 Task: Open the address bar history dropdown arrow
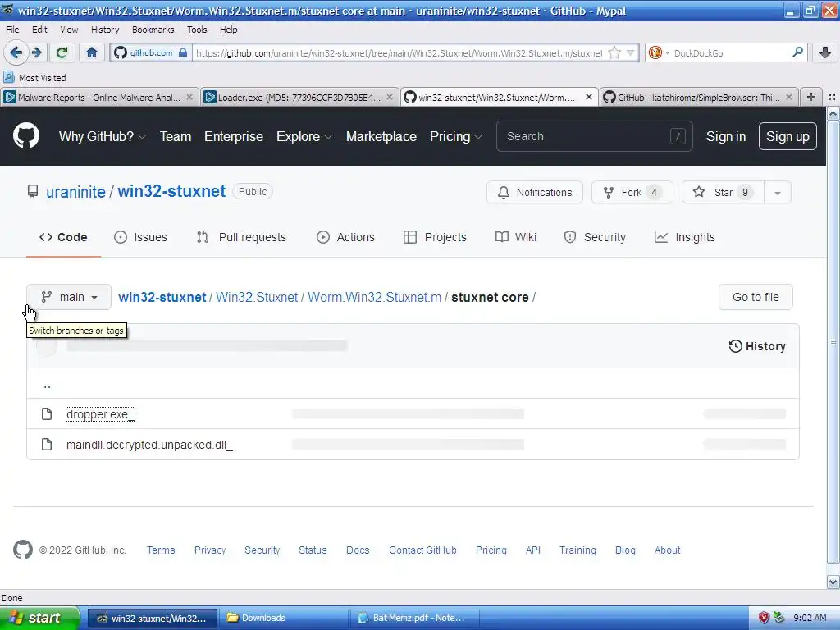631,52
